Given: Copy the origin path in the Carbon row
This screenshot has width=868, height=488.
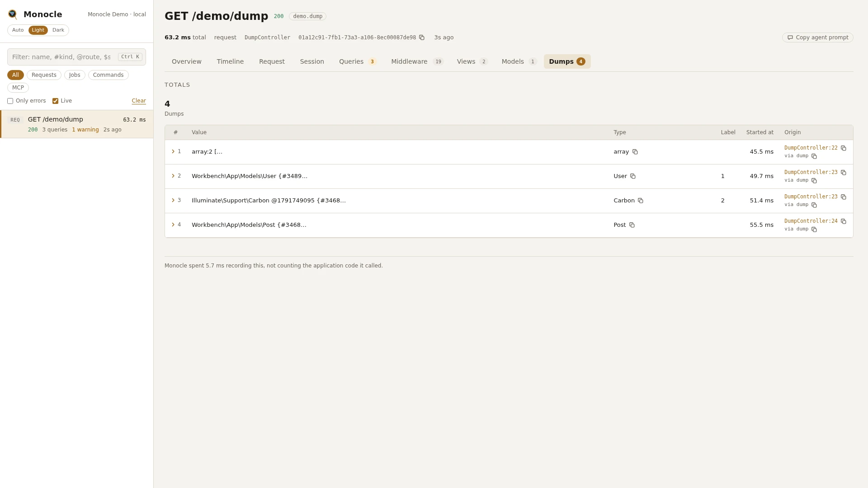Looking at the screenshot, I should [x=844, y=197].
